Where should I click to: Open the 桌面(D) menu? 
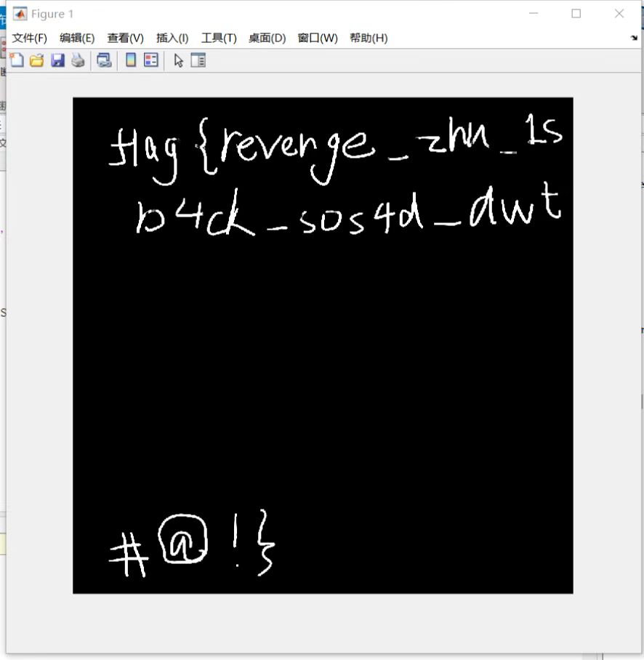click(267, 39)
